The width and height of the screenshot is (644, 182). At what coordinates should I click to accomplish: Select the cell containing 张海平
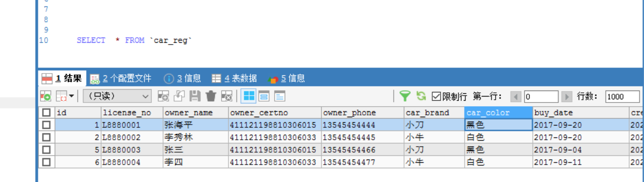(x=196, y=125)
